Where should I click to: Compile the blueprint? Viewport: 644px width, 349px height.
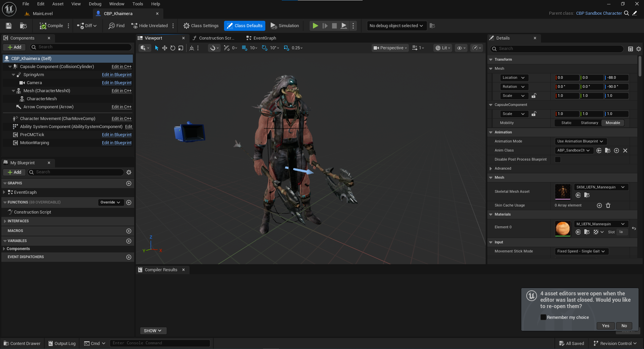tap(51, 26)
